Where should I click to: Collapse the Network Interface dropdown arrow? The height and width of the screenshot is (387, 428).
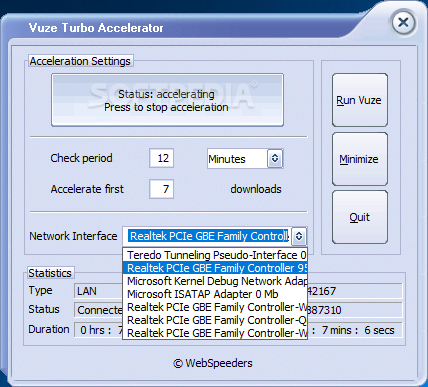[x=299, y=236]
